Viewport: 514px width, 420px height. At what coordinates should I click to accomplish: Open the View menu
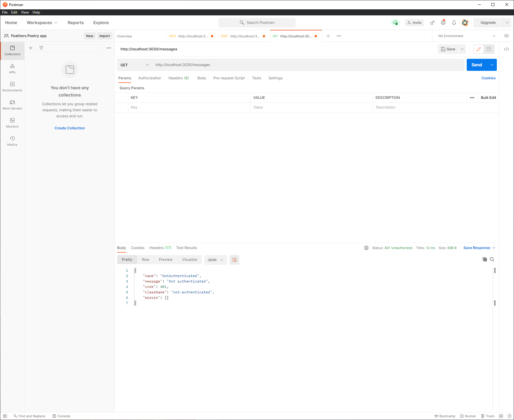point(25,12)
